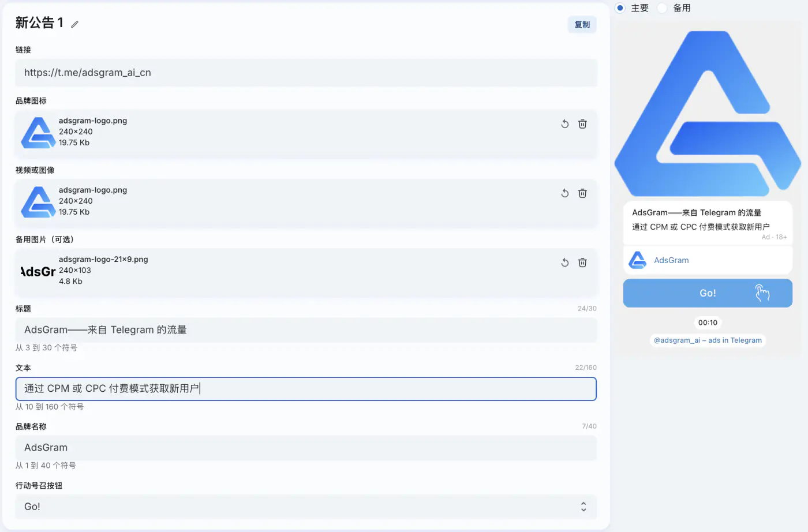The width and height of the screenshot is (808, 532).
Task: Open the 行动号召按钮 Go! dropdown
Action: click(306, 507)
